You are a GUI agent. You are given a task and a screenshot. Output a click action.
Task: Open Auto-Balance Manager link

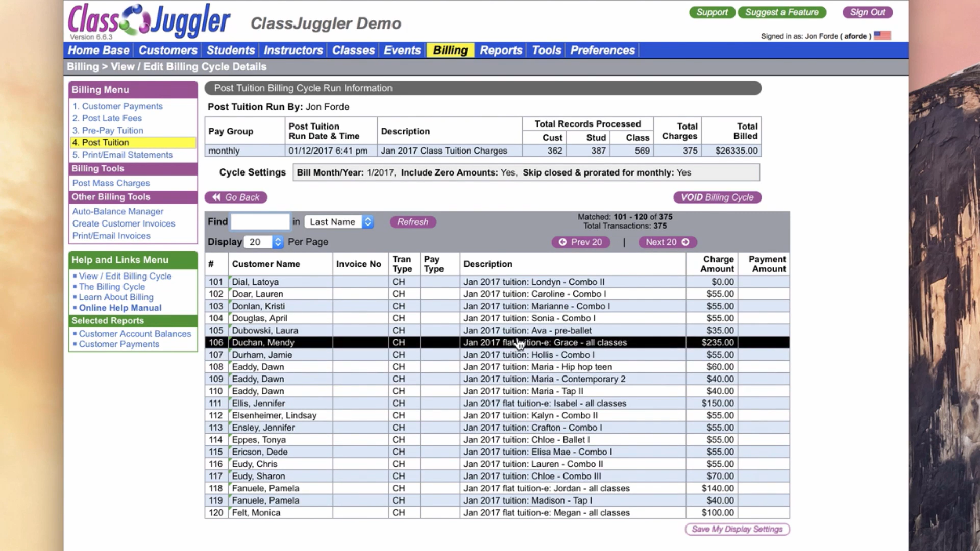[118, 211]
